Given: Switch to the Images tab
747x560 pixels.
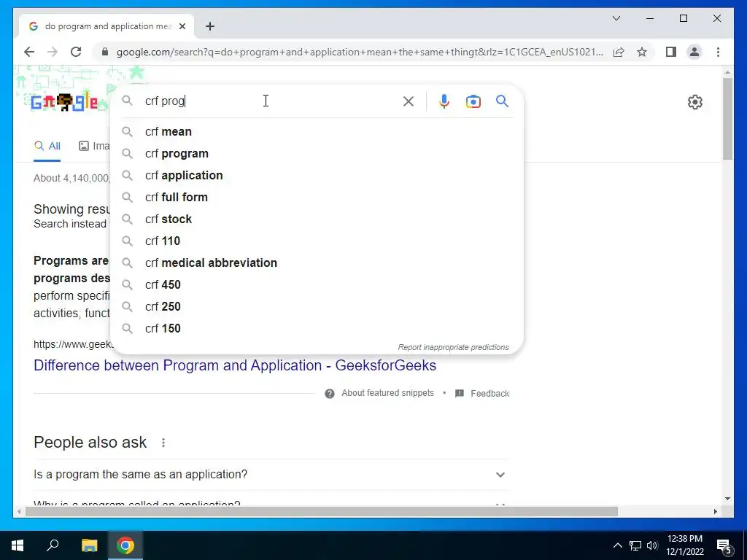Looking at the screenshot, I should point(94,146).
